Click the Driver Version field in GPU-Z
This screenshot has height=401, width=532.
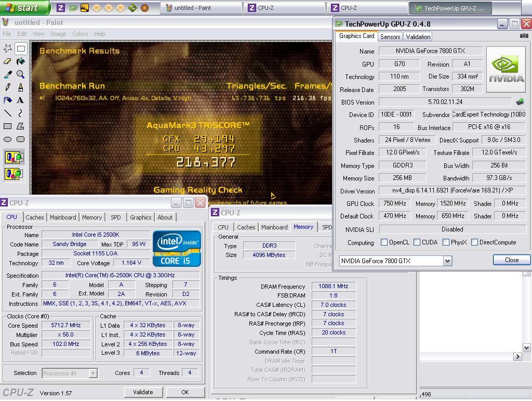click(x=453, y=190)
